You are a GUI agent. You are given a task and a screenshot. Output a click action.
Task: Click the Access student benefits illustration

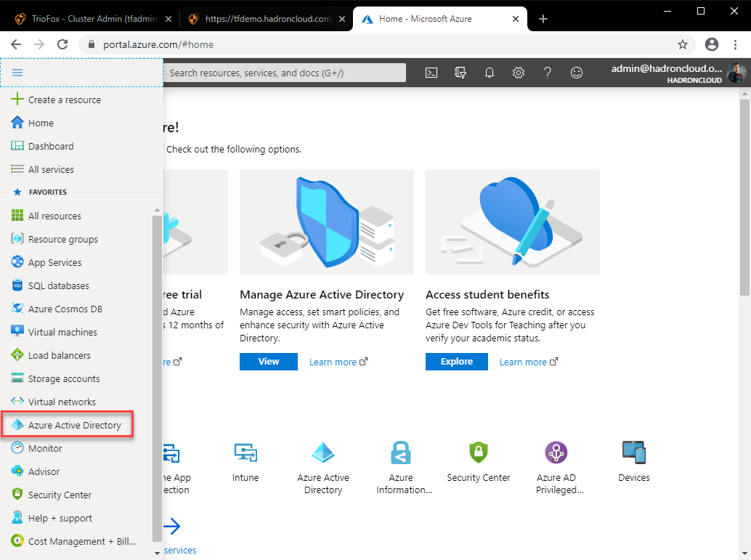[513, 222]
